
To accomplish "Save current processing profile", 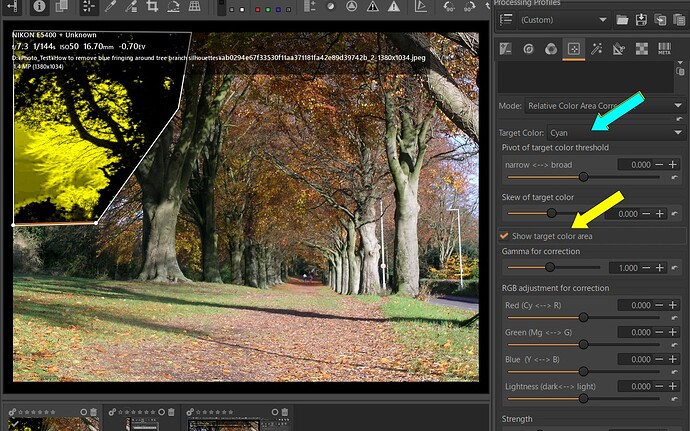I will click(x=641, y=20).
